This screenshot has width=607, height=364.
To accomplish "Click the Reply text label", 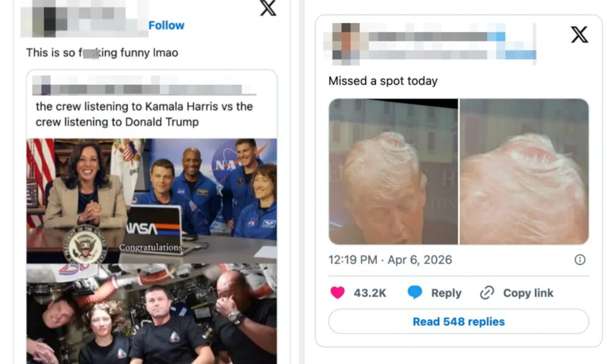I will 446,293.
